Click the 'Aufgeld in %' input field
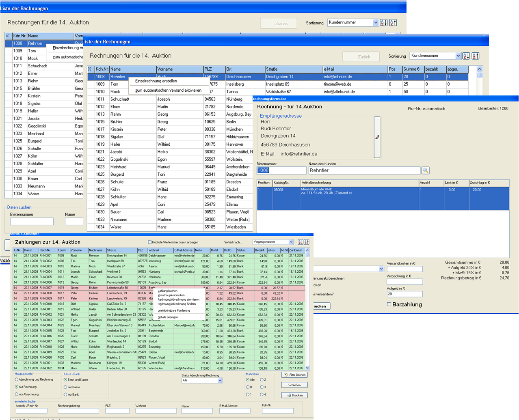The height and width of the screenshot is (420, 519). (404, 294)
